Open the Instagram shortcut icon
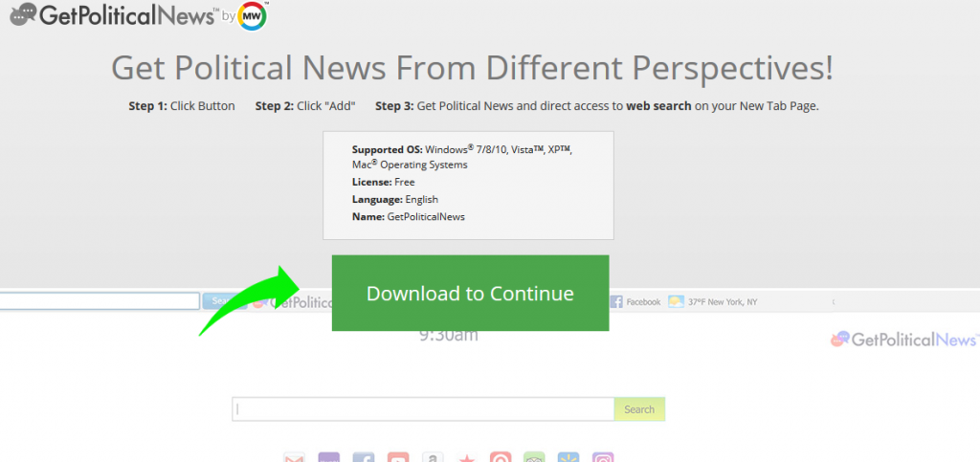Screen dimensions: 980x462 (x=603, y=457)
